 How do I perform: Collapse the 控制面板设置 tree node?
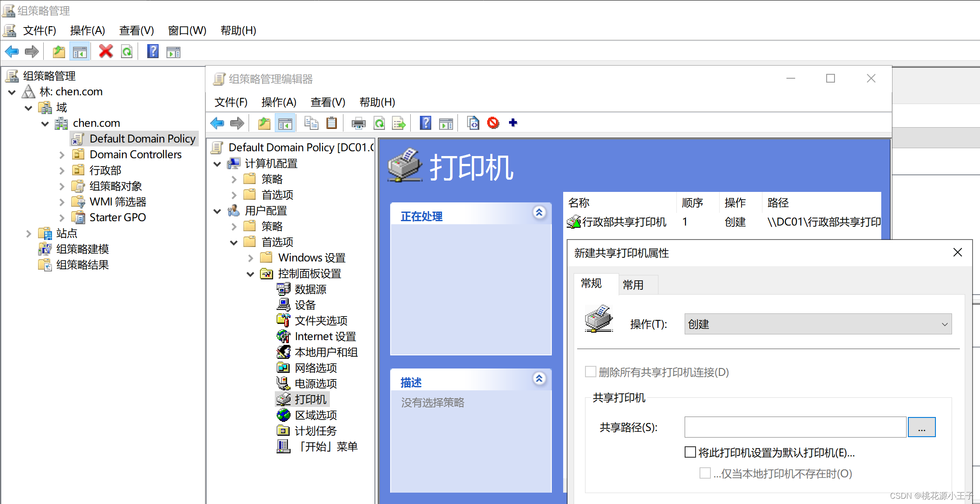pos(250,274)
